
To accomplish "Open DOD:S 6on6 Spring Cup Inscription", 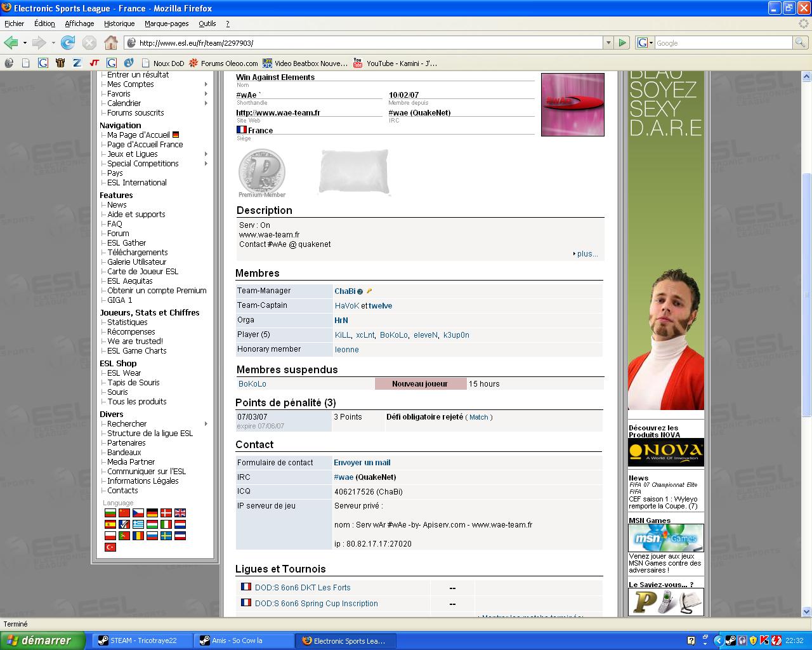I will [x=316, y=604].
